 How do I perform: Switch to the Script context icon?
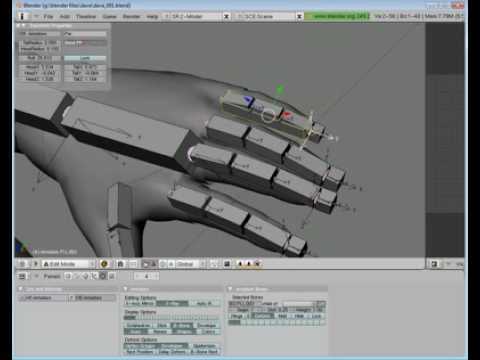77,276
